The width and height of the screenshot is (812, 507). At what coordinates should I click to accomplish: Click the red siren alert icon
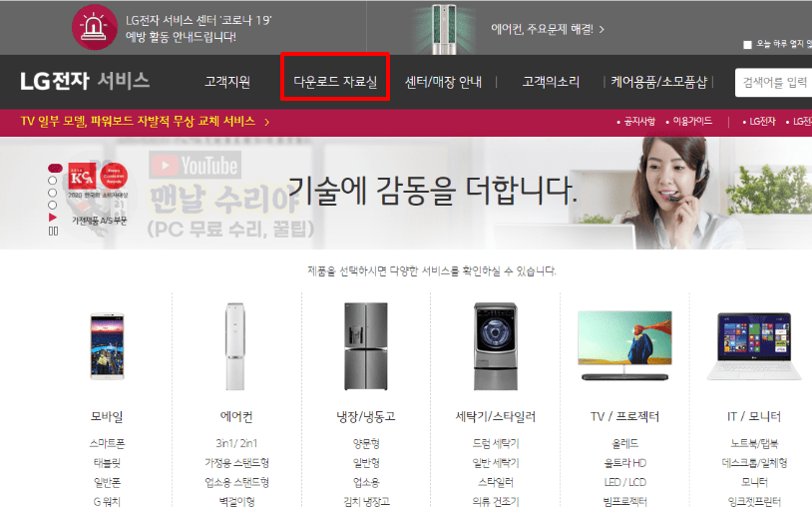click(x=94, y=27)
